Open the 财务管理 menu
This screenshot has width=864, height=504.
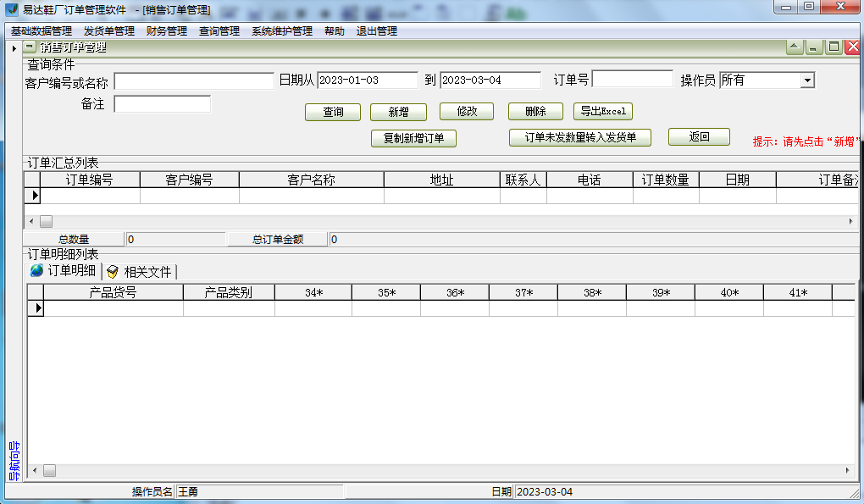pos(166,31)
